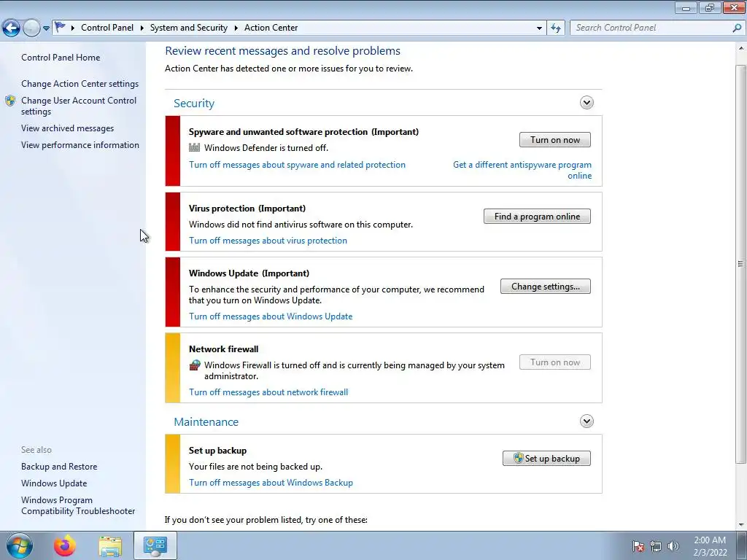Click the UAC shield icon in sidebar
747x560 pixels.
pyautogui.click(x=10, y=101)
